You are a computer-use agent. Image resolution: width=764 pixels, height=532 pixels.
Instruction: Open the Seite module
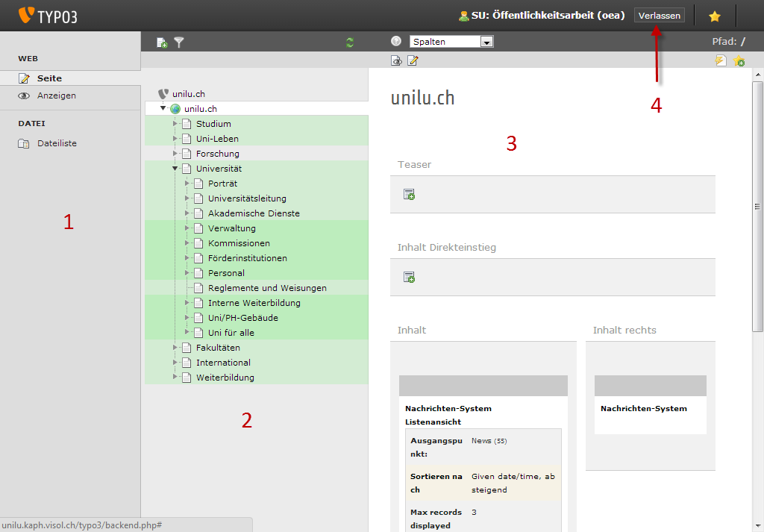click(x=70, y=78)
